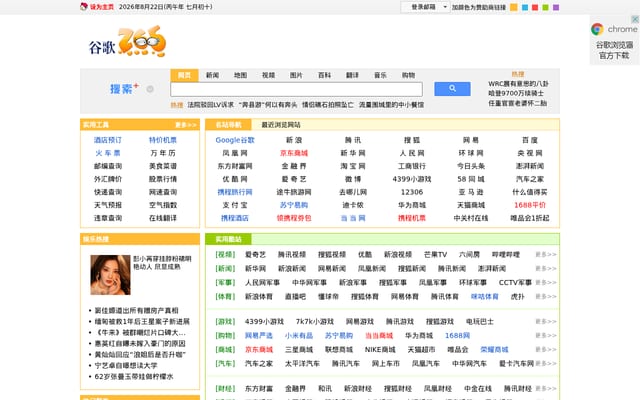Click hot search 哈登9700万续骑士
Screen dimensions: 640x400
(516, 93)
